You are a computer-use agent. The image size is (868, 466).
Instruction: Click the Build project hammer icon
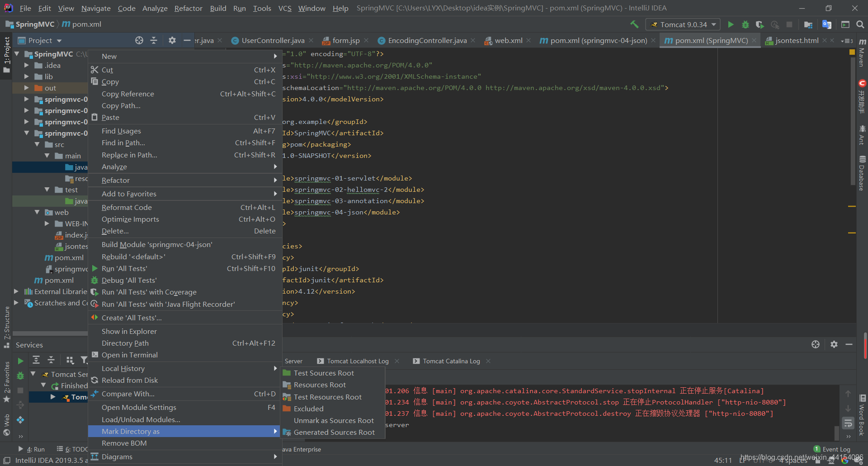(x=634, y=24)
